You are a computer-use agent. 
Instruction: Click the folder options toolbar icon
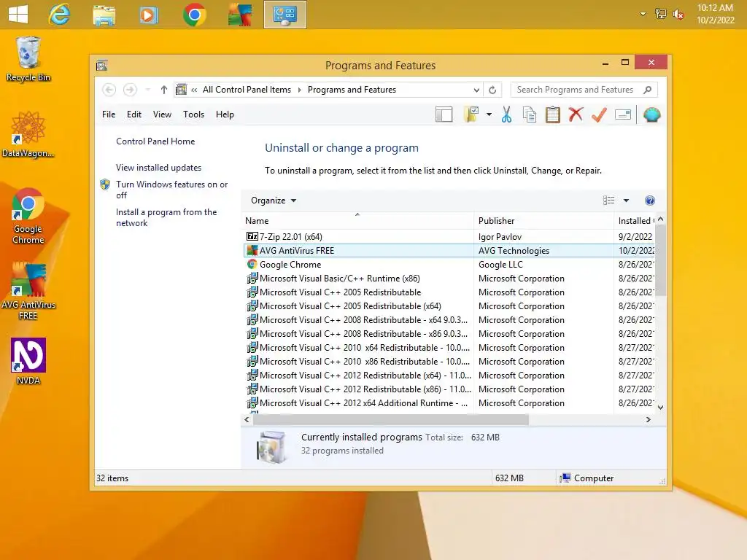coord(471,114)
